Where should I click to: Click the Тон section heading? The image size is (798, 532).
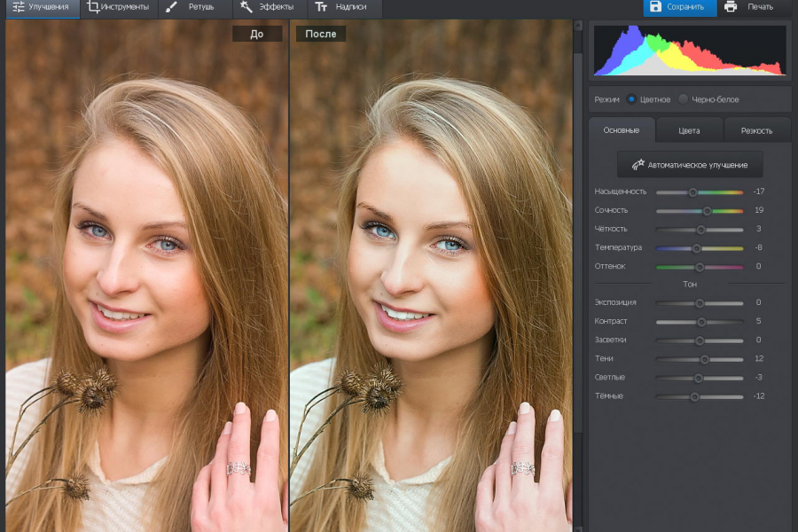[x=690, y=284]
